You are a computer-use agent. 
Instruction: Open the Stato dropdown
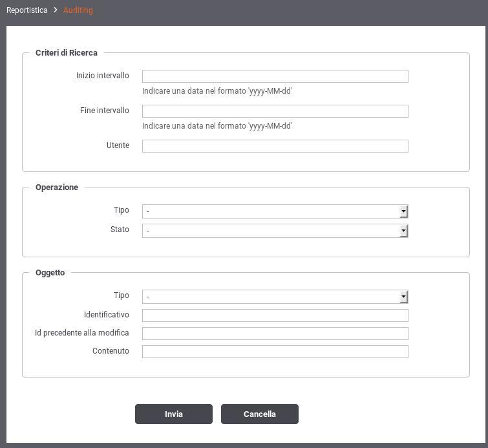point(275,231)
